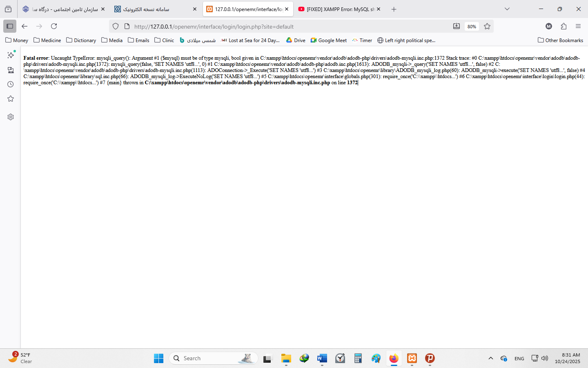Image resolution: width=588 pixels, height=368 pixels.
Task: Open XAMPP from the Windows taskbar
Action: [412, 359]
